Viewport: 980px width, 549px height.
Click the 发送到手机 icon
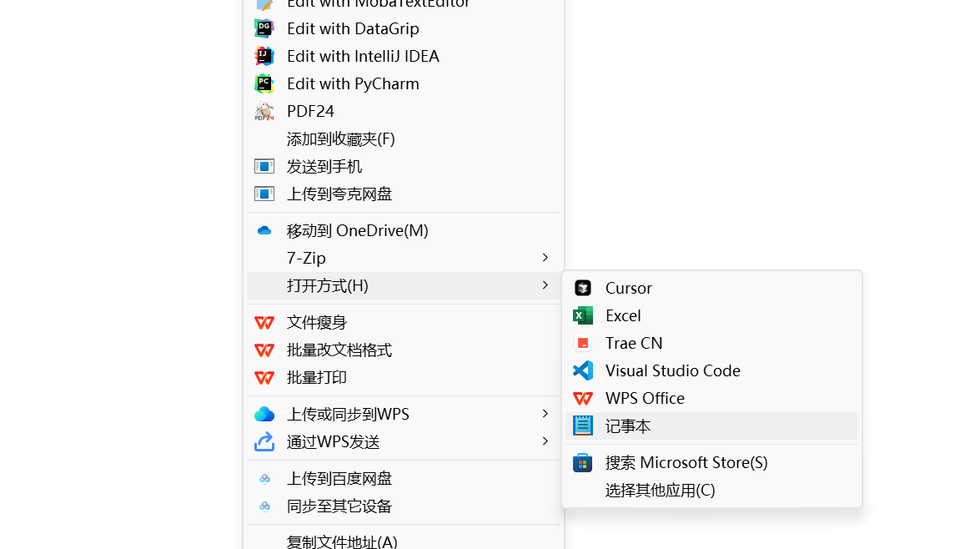[x=264, y=166]
